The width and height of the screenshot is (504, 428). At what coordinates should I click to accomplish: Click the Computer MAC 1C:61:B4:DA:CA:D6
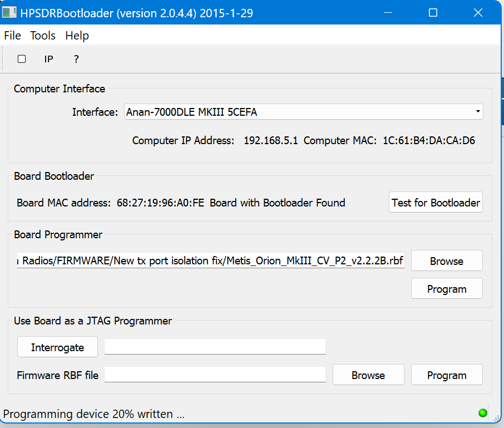429,140
